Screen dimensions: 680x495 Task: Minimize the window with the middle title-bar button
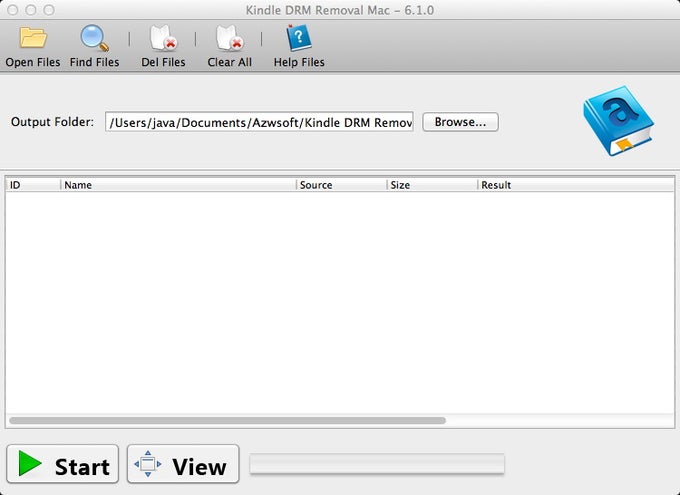[x=31, y=10]
